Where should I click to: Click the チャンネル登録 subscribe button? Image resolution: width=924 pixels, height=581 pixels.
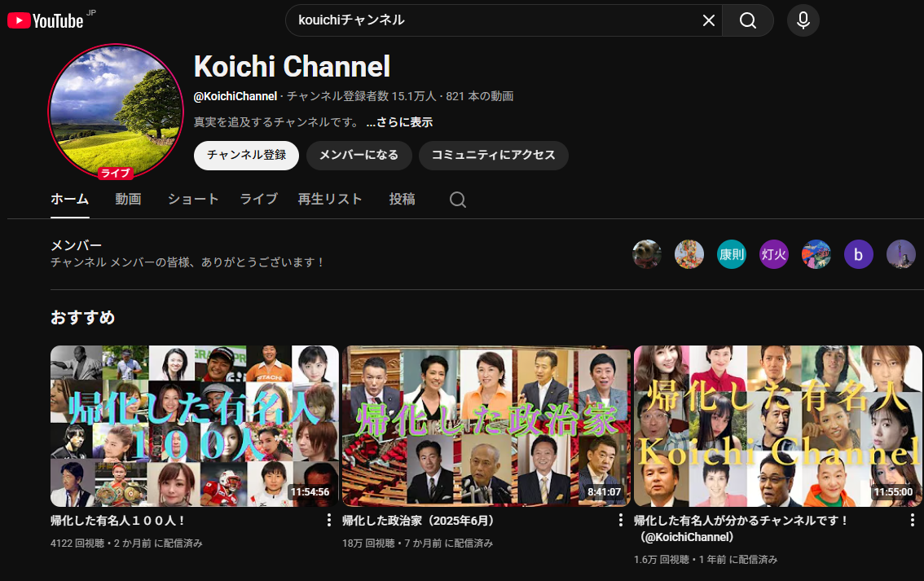(x=246, y=155)
